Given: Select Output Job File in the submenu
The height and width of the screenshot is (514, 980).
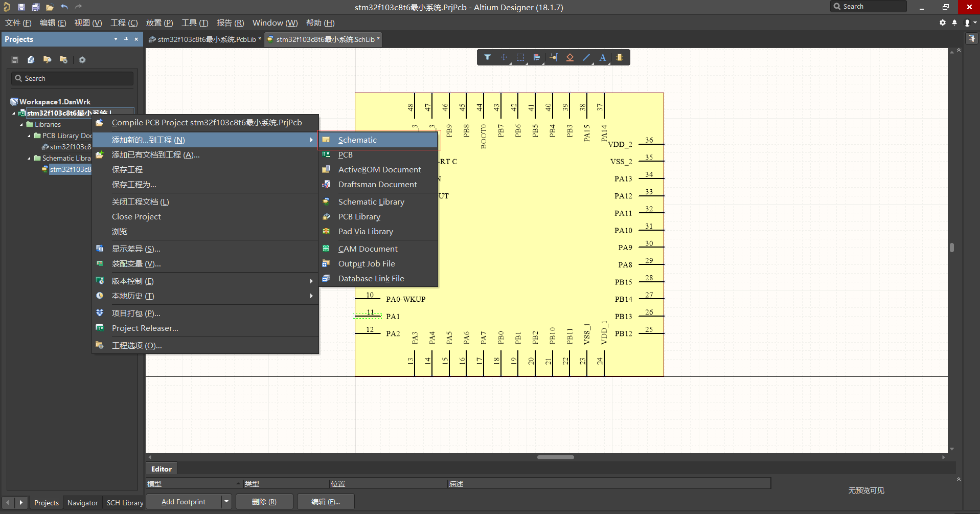Looking at the screenshot, I should click(378, 263).
